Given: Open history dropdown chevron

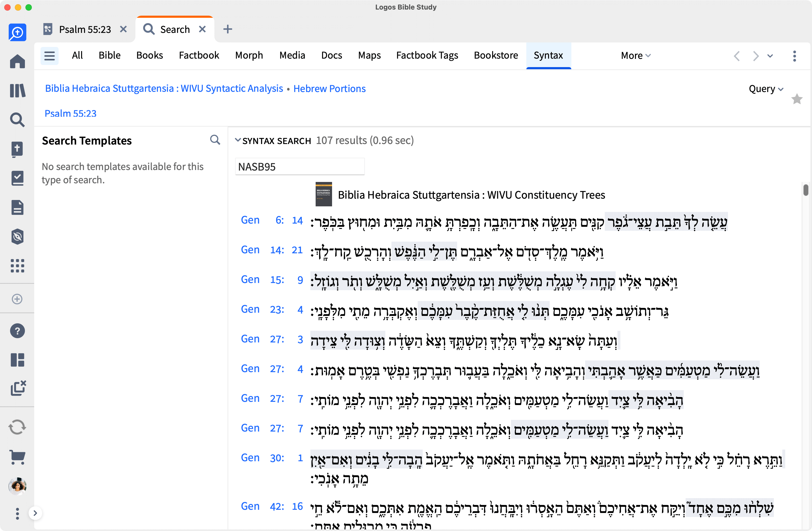Looking at the screenshot, I should pyautogui.click(x=770, y=56).
